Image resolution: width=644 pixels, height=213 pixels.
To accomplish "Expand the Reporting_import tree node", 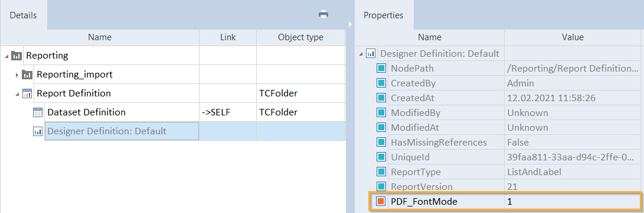I will point(17,75).
